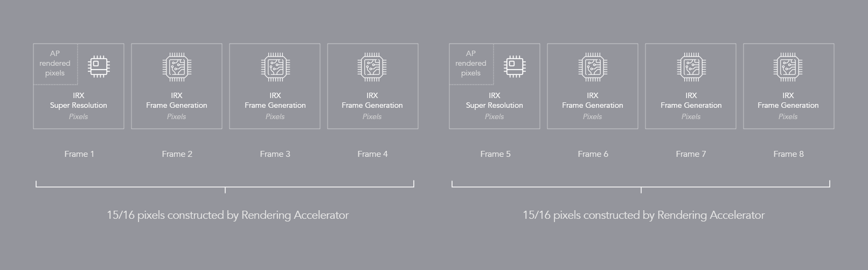868x270 pixels.
Task: Click the IRX chip icon above Frame 4
Action: coord(372,67)
